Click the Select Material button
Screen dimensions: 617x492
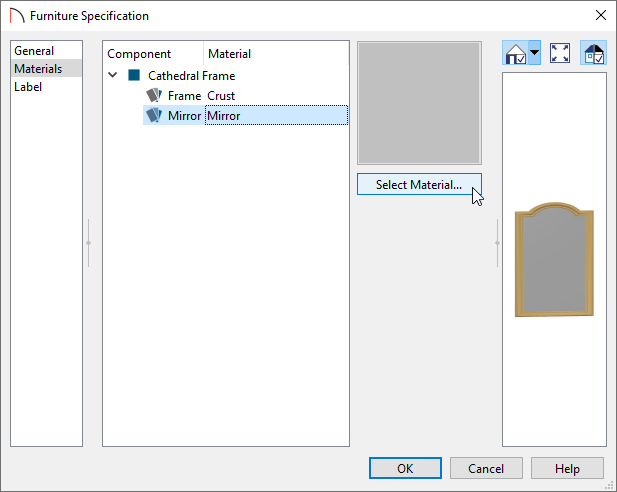pyautogui.click(x=419, y=184)
